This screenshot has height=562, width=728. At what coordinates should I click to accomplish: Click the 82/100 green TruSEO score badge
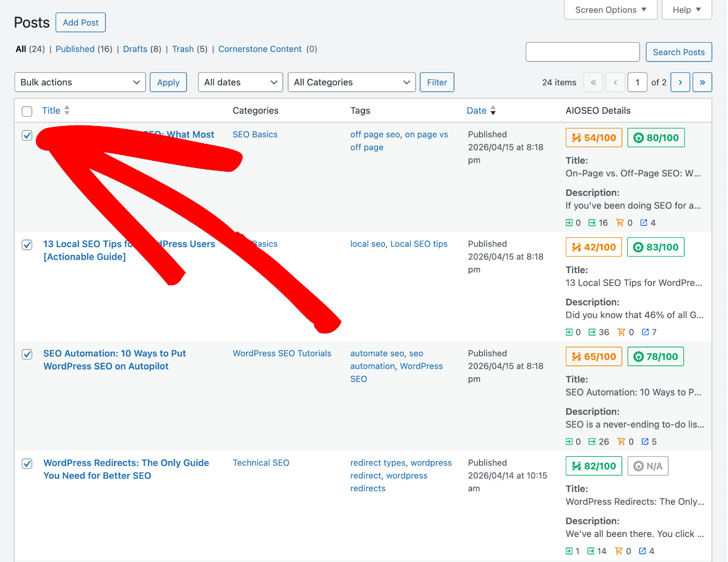(x=593, y=466)
